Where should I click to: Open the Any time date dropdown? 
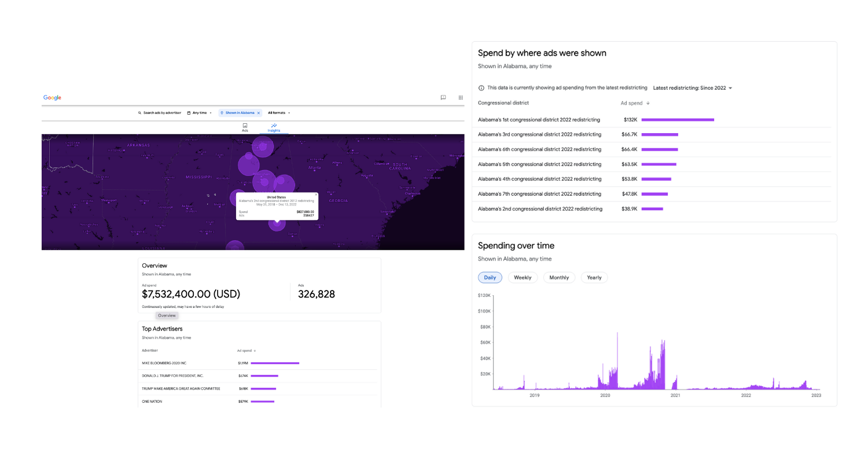point(199,113)
